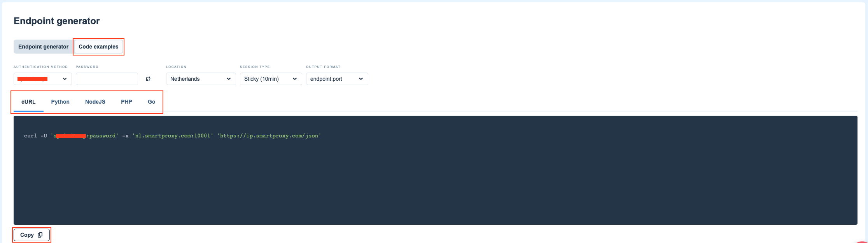
Task: Show the PHP code example tab
Action: (x=126, y=102)
